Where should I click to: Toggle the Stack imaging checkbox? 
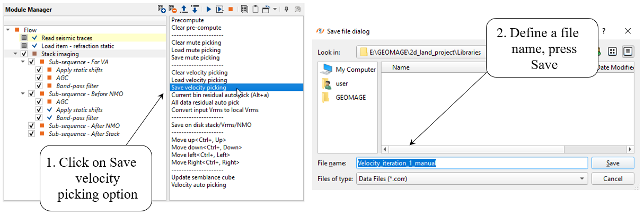24,54
